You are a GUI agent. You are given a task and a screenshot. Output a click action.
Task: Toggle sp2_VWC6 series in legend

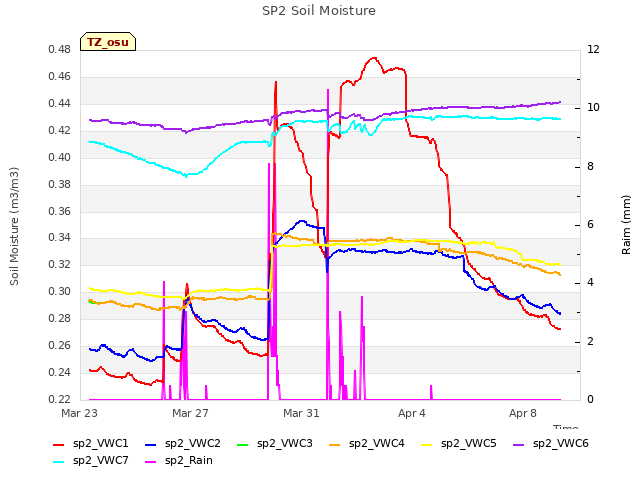551,444
